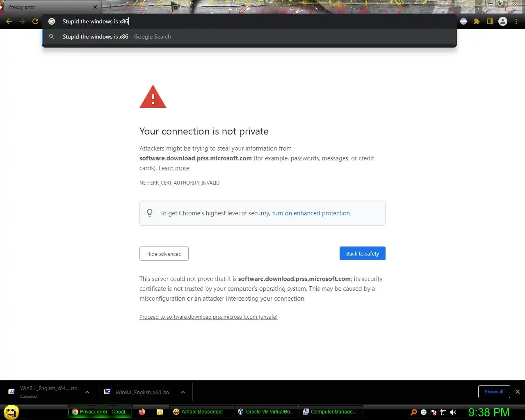Click Show all downloads button
Image resolution: width=525 pixels, height=420 pixels.
(494, 392)
